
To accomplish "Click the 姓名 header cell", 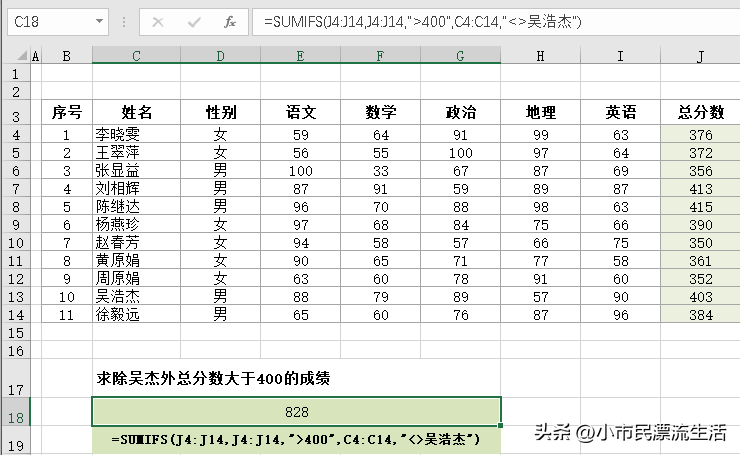I will click(136, 112).
